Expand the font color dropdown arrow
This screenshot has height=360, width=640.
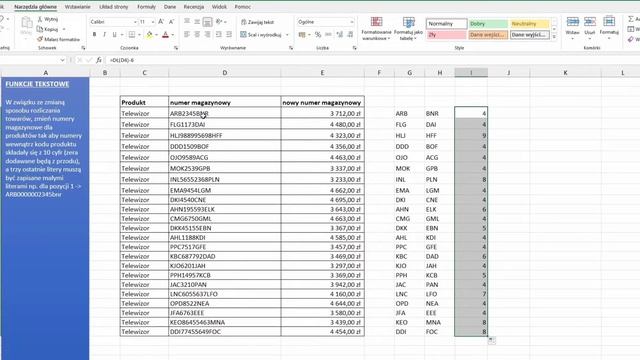click(173, 35)
